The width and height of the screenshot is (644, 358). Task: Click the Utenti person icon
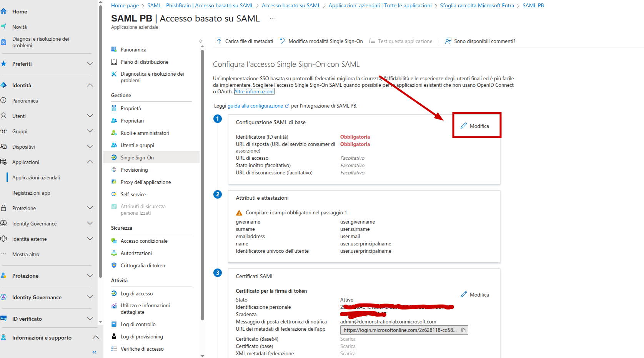click(x=3, y=116)
